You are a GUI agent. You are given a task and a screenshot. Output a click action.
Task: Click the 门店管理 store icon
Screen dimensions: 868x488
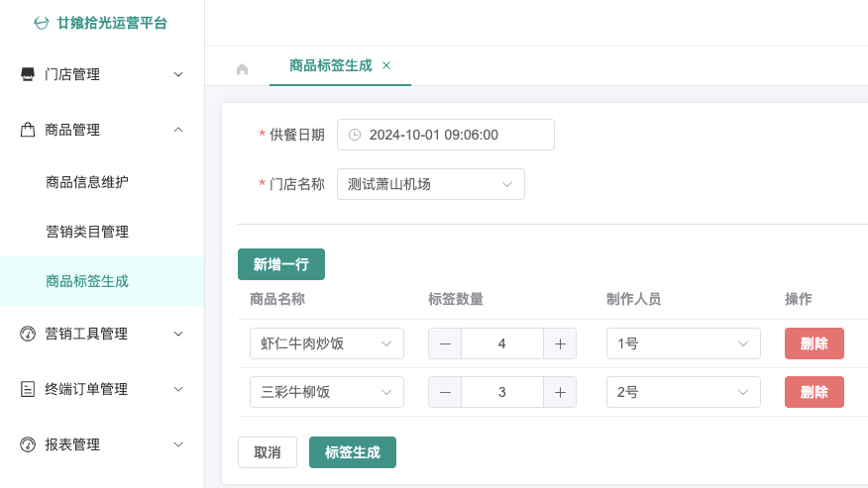28,74
